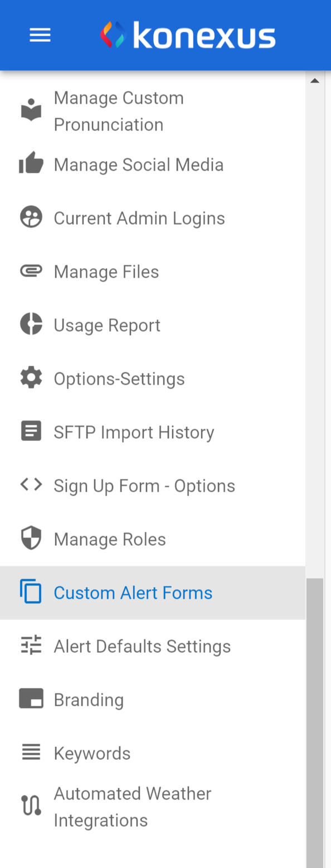Click the Automated Weather Integrations path icon
Screen dimensions: 331x868
point(31,806)
